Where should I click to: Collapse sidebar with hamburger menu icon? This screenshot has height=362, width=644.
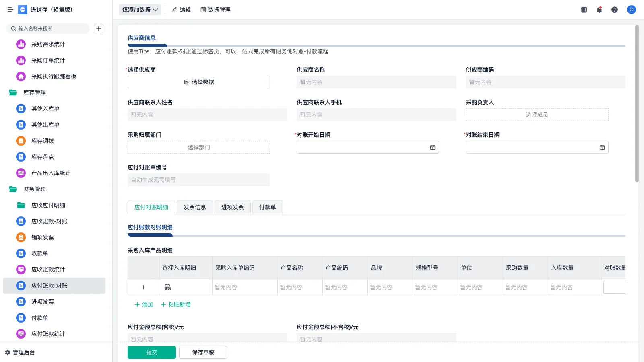pyautogui.click(x=10, y=10)
